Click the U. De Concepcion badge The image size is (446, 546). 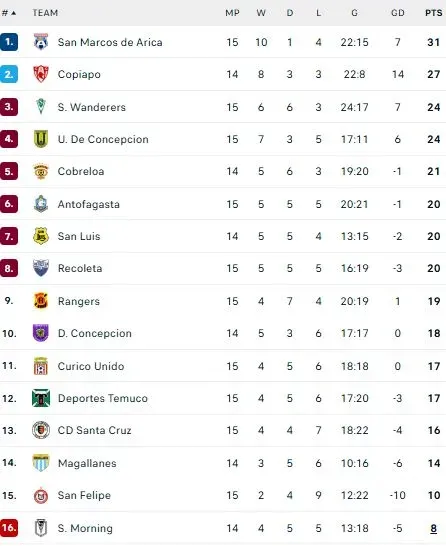pos(41,139)
